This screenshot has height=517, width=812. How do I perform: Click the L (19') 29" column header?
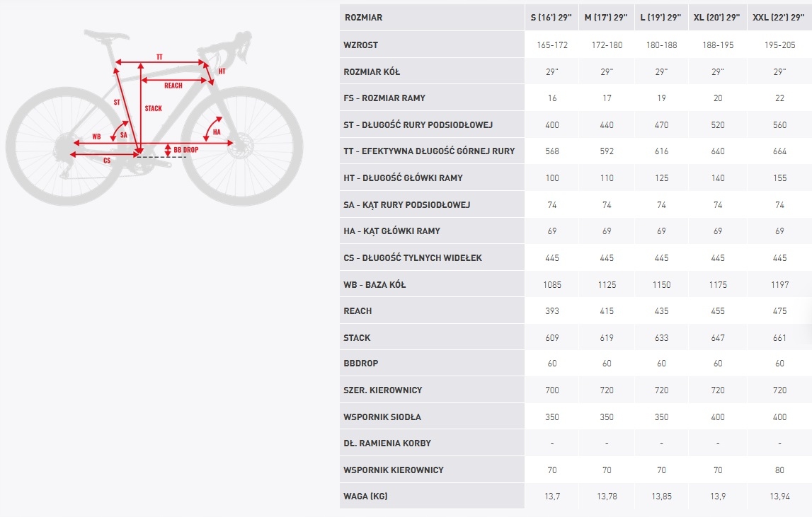tap(661, 17)
